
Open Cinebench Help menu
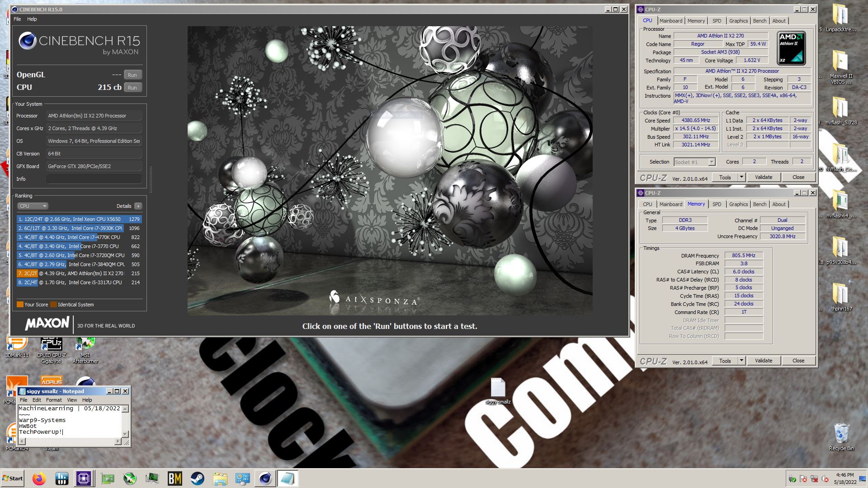32,19
